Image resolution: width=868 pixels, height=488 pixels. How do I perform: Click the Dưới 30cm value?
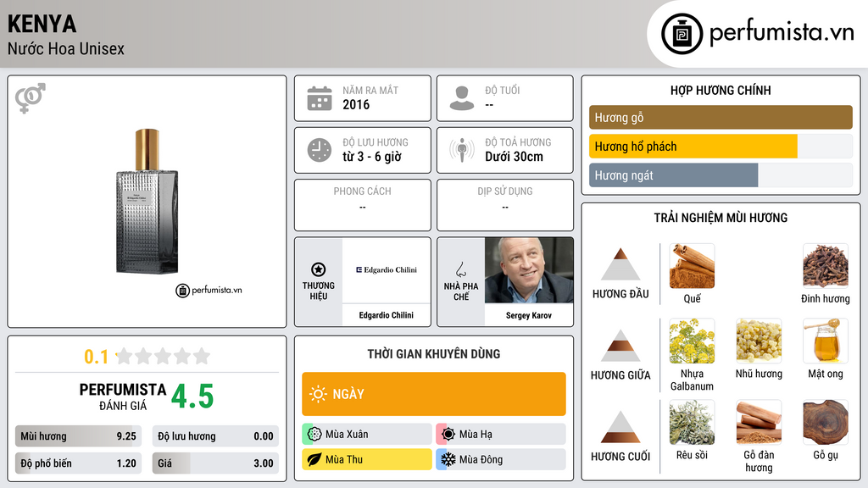click(515, 157)
